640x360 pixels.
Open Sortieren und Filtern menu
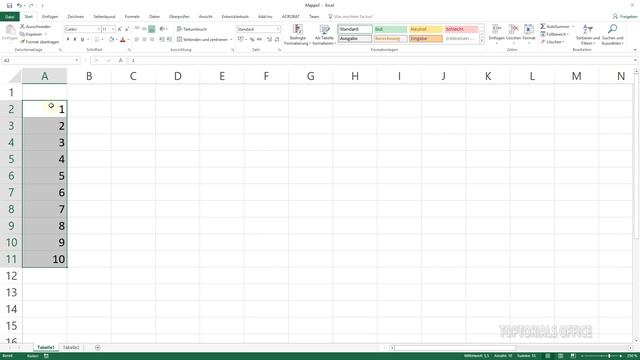pos(588,35)
